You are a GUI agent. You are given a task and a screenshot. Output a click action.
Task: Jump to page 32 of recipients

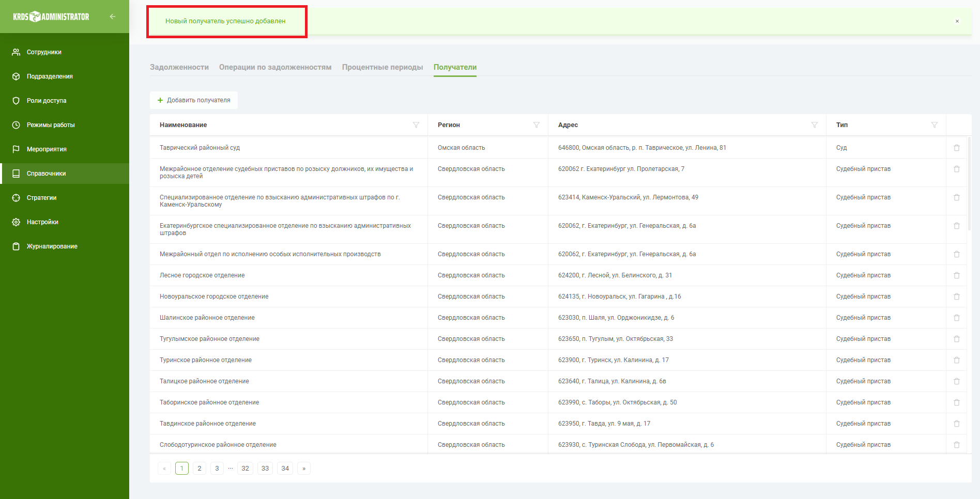point(246,469)
